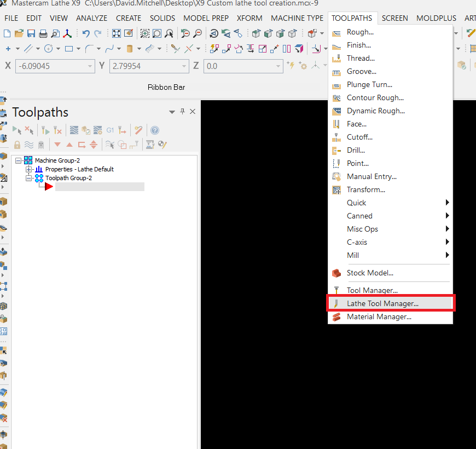Screen dimensions: 476x449
Task: Select the Create Circle tool
Action: coord(49,49)
